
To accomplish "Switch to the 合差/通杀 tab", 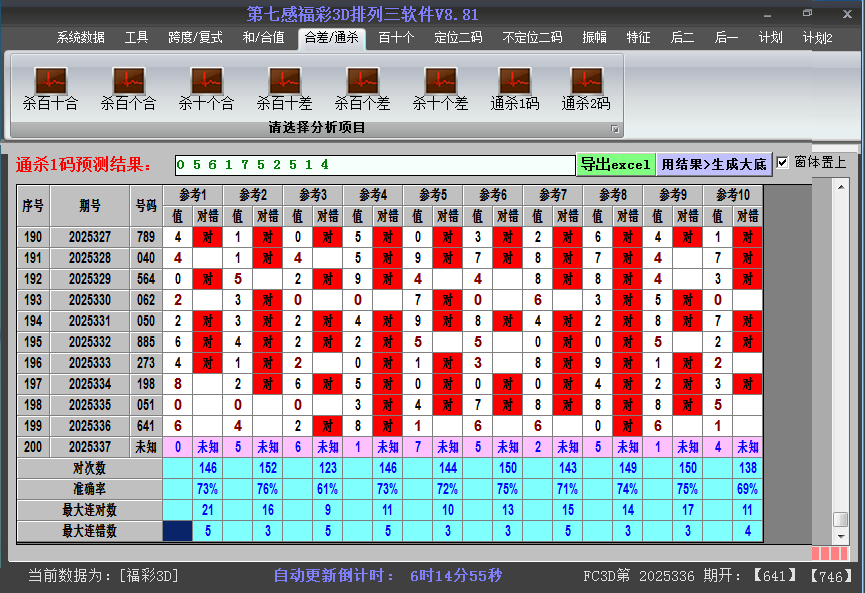I will click(x=331, y=40).
